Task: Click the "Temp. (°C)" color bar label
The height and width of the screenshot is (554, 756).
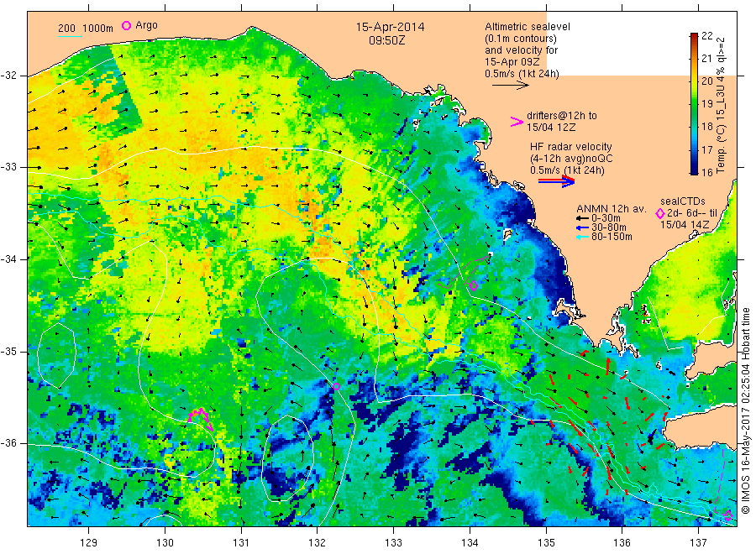Action: pos(721,151)
